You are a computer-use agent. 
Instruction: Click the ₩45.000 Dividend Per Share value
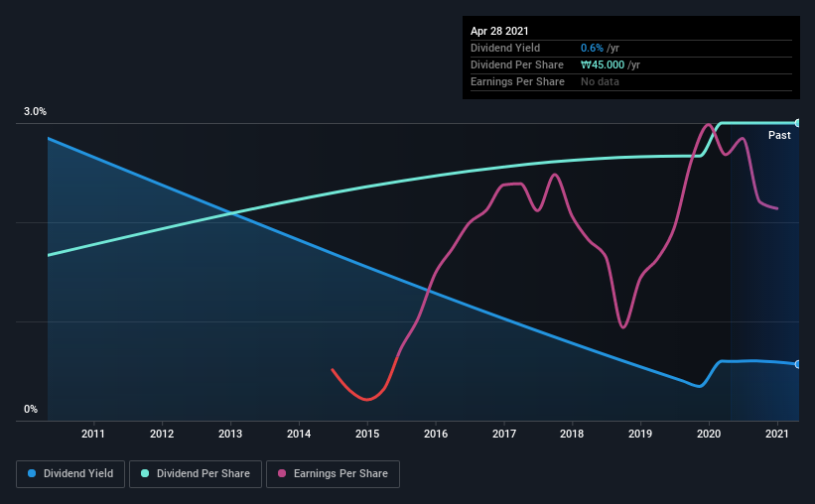[x=603, y=64]
